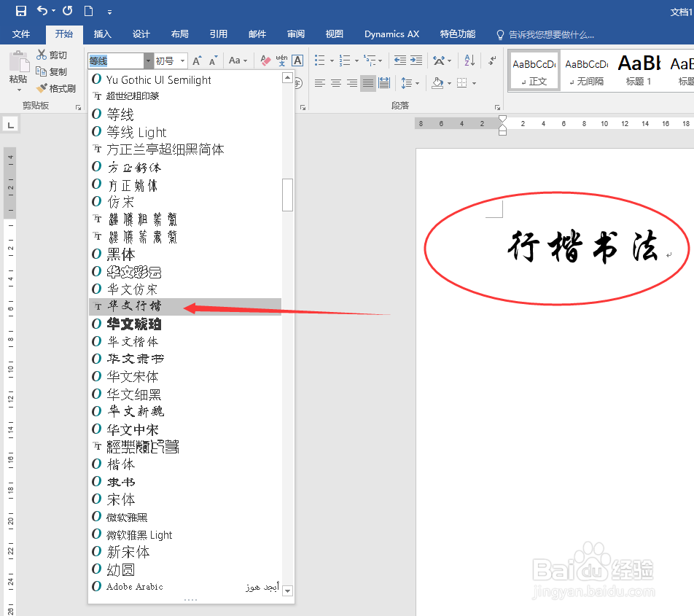Click the 粘贴 (Paste) button
694x616 pixels.
point(17,71)
